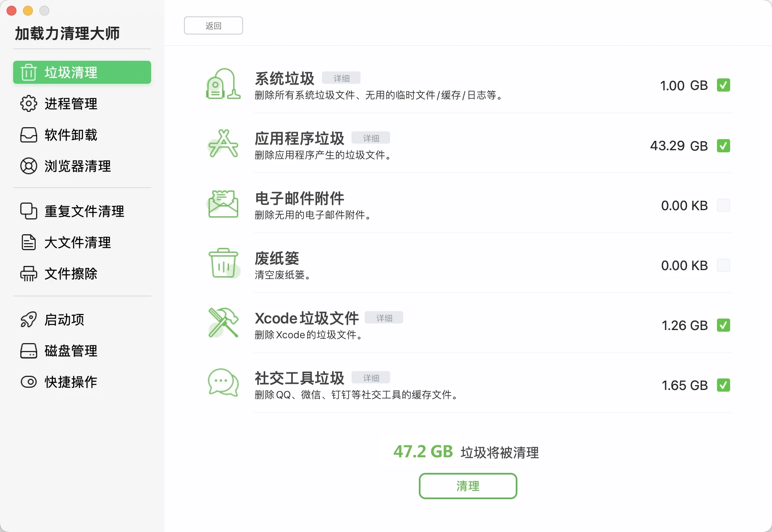Uncheck the 应用程序垃圾 43.29 GB checkbox
The width and height of the screenshot is (772, 532).
(724, 146)
